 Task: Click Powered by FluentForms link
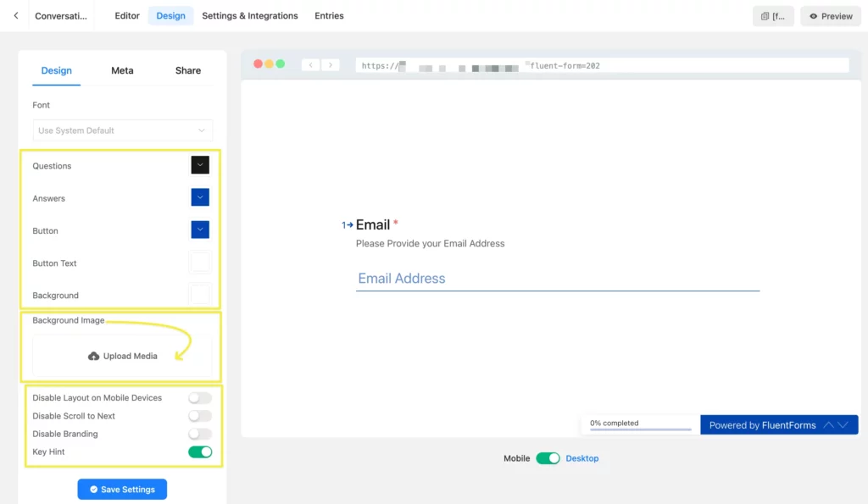tap(762, 425)
